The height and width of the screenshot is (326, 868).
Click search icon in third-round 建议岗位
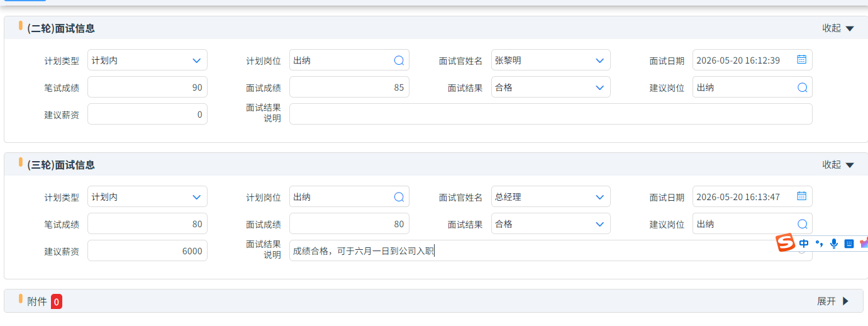coord(802,224)
